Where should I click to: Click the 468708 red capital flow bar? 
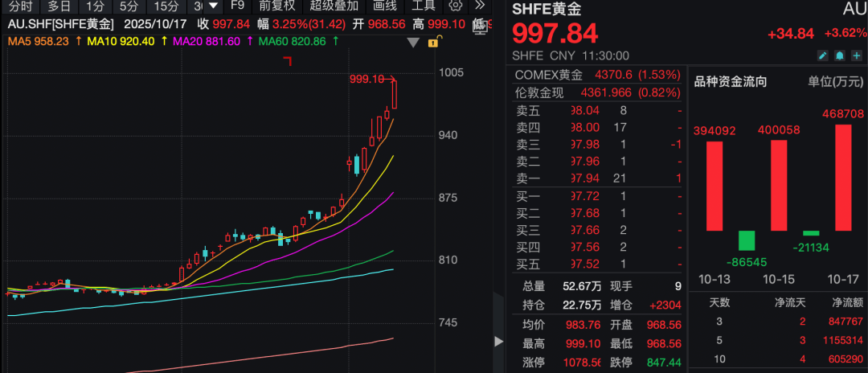[842, 177]
